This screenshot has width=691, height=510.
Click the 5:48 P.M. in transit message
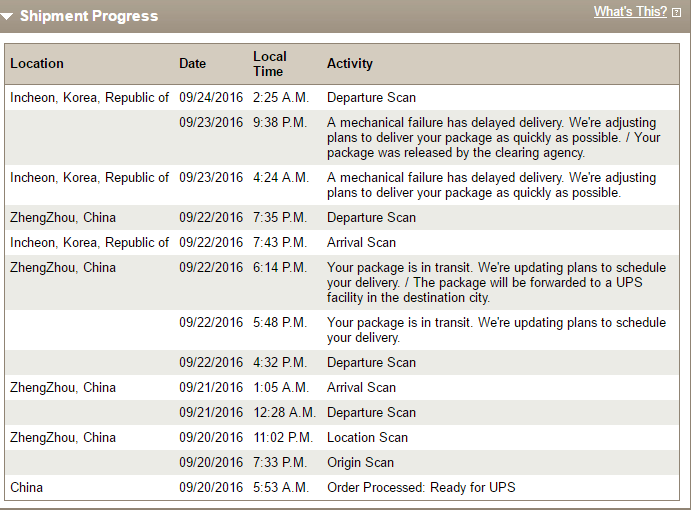(x=497, y=330)
